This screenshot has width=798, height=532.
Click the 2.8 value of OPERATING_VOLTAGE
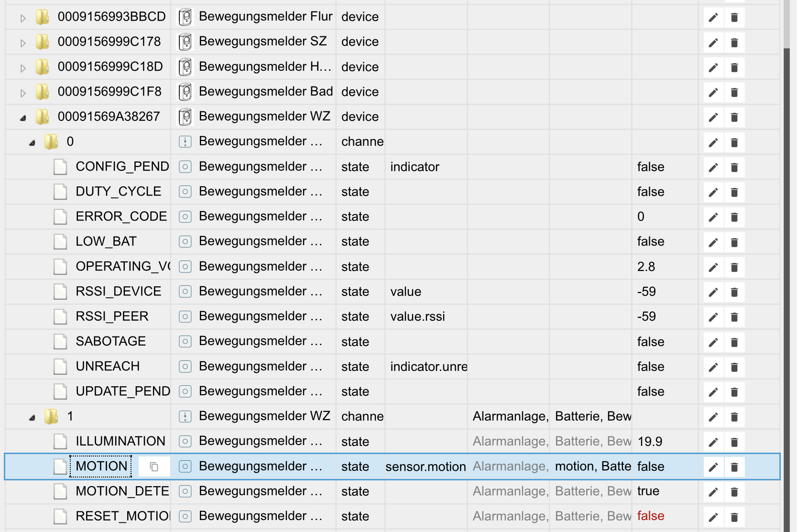[646, 267]
